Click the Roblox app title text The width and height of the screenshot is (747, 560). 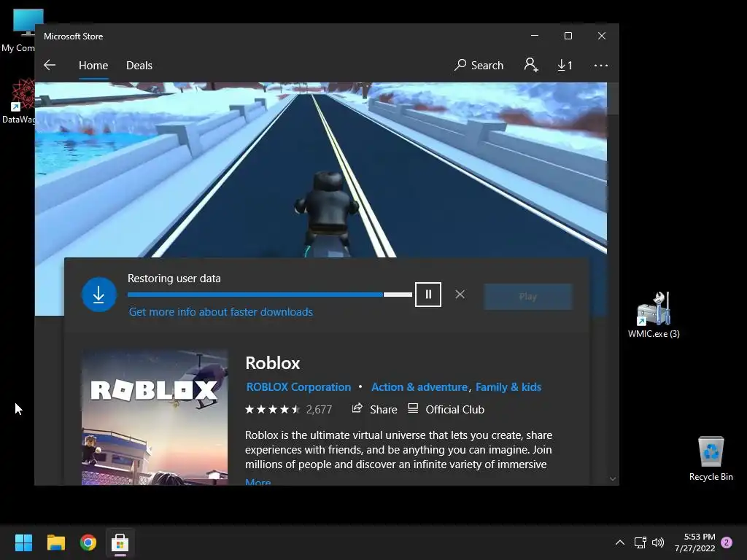[x=273, y=363]
